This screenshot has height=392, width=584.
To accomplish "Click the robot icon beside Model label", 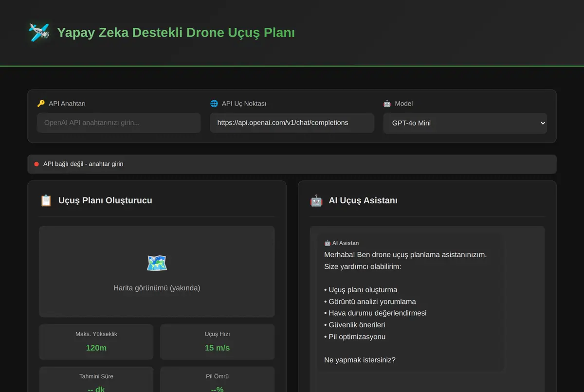I will point(387,104).
